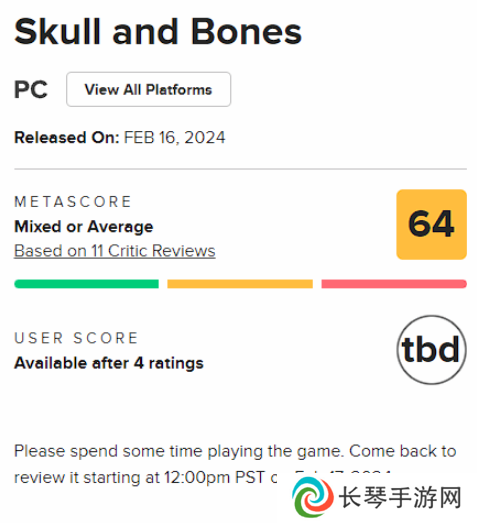
Task: Click the Skull and Bones title
Action: point(158,32)
